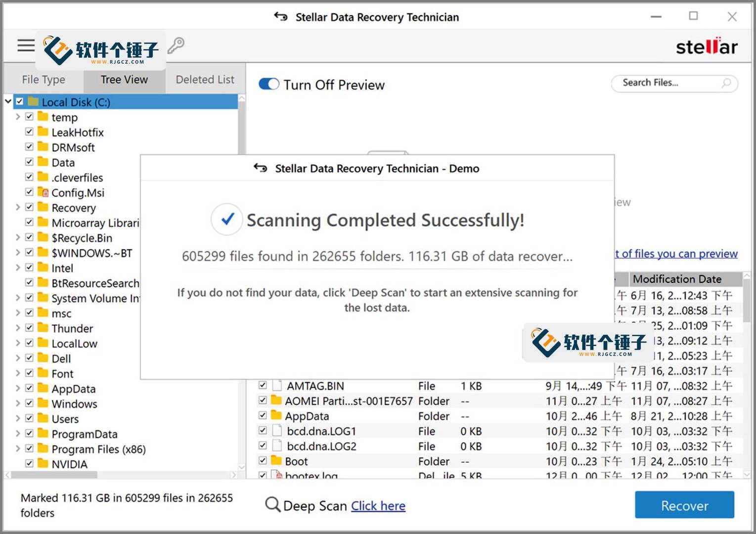Expand the temp folder node
The image size is (756, 534).
[x=18, y=117]
